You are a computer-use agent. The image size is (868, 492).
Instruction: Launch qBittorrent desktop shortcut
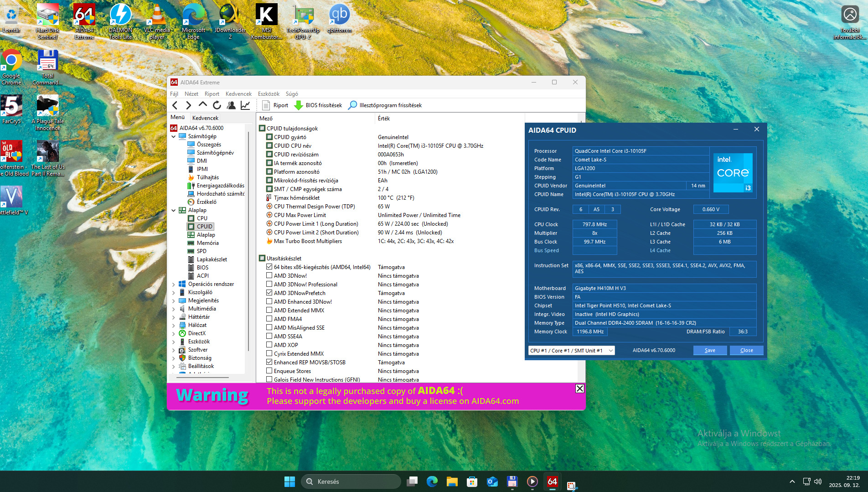coord(340,19)
